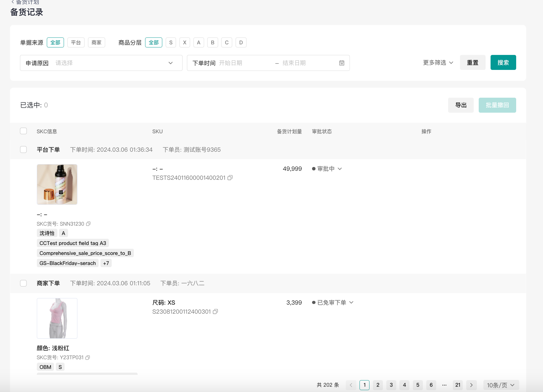The width and height of the screenshot is (543, 392).
Task: Click the 搜索 button
Action: click(503, 62)
